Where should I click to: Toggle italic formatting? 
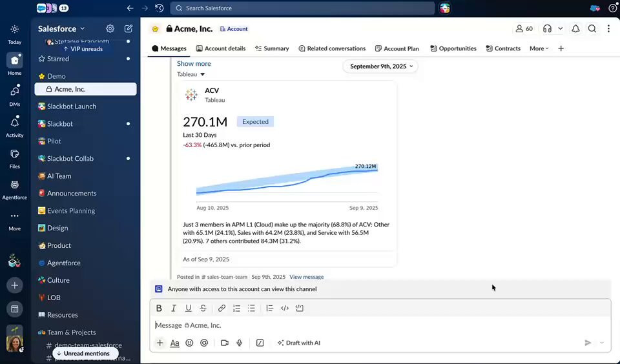point(173,308)
